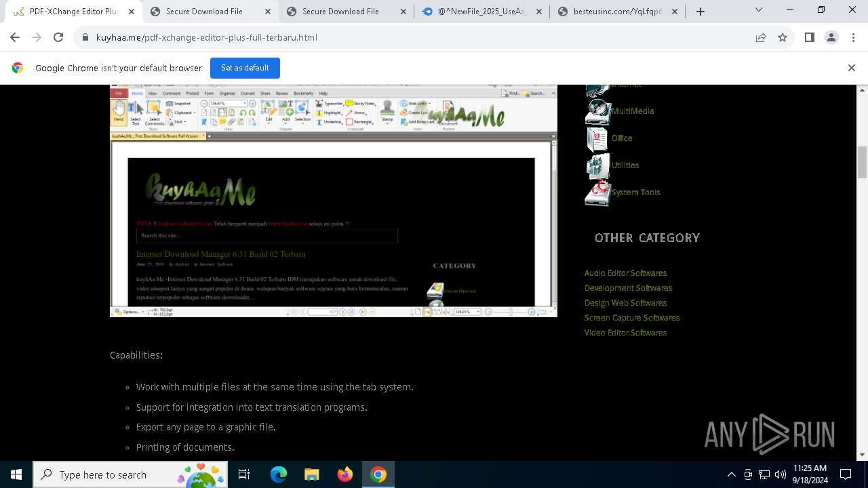Viewport: 868px width, 488px height.
Task: Select 'Export any page to a graphic file.' text
Action: click(206, 427)
